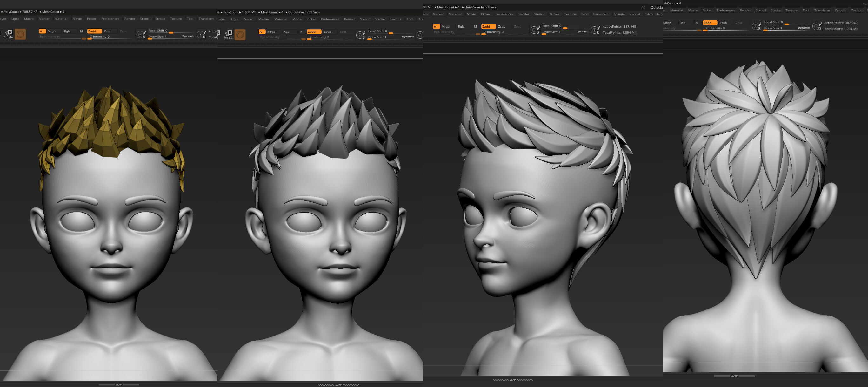868x387 pixels.
Task: Expand bottom shelf arrows under back-view viewport
Action: point(734,376)
